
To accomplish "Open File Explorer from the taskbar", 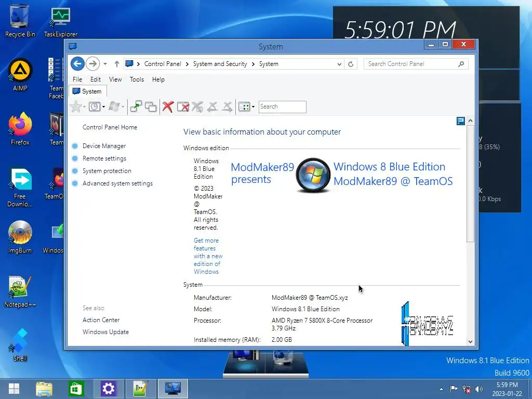I will (44, 389).
